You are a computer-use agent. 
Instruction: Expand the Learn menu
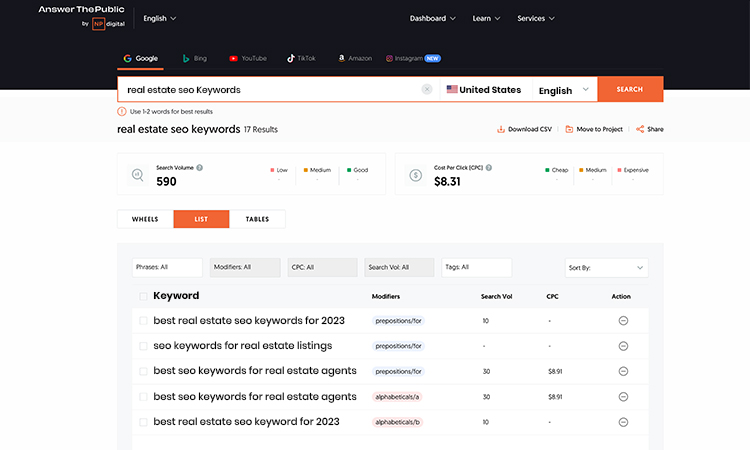point(486,18)
